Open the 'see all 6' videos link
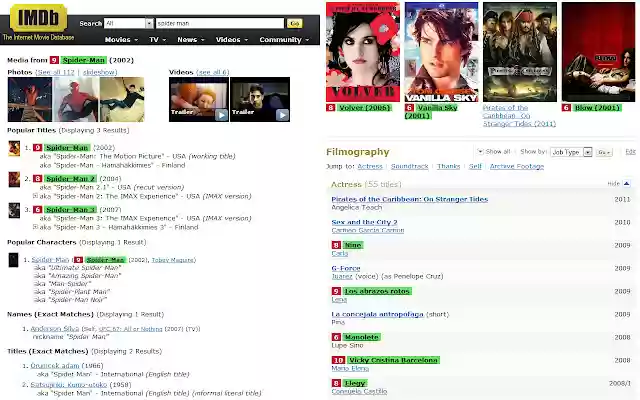Screen dimensions: 640x400 pyautogui.click(x=213, y=72)
